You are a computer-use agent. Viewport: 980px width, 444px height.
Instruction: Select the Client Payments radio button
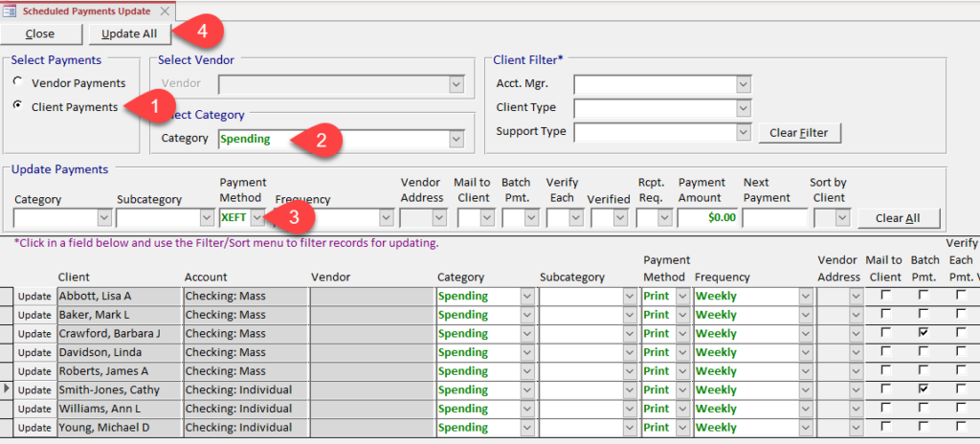pyautogui.click(x=18, y=105)
